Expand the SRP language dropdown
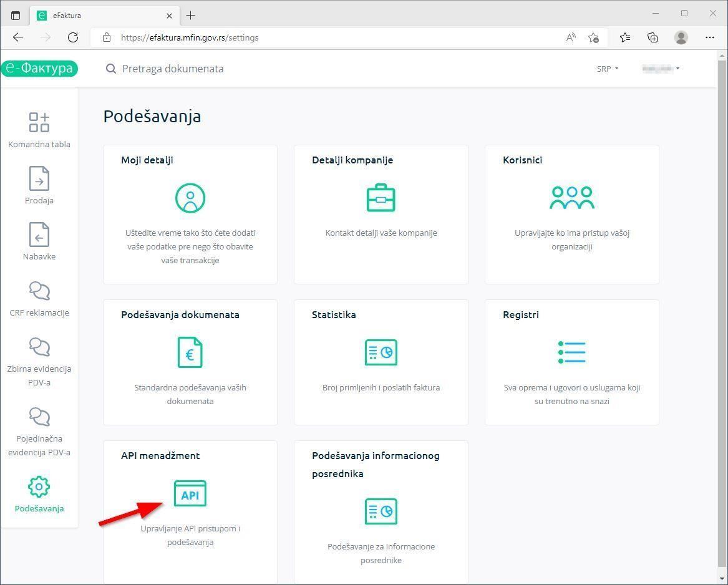728x585 pixels. tap(607, 69)
